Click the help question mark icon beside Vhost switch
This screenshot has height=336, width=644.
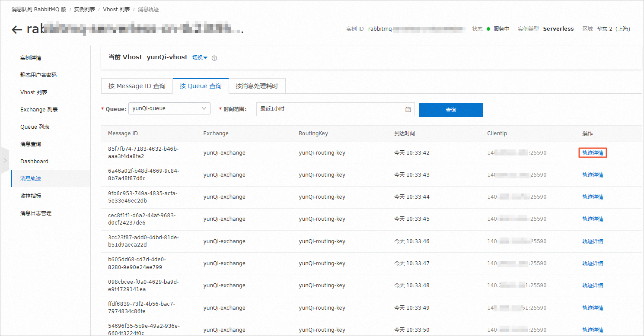214,58
